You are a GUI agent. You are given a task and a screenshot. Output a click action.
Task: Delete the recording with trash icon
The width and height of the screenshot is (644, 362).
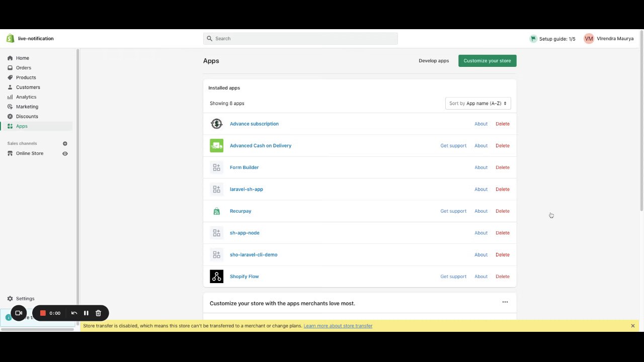(99, 313)
